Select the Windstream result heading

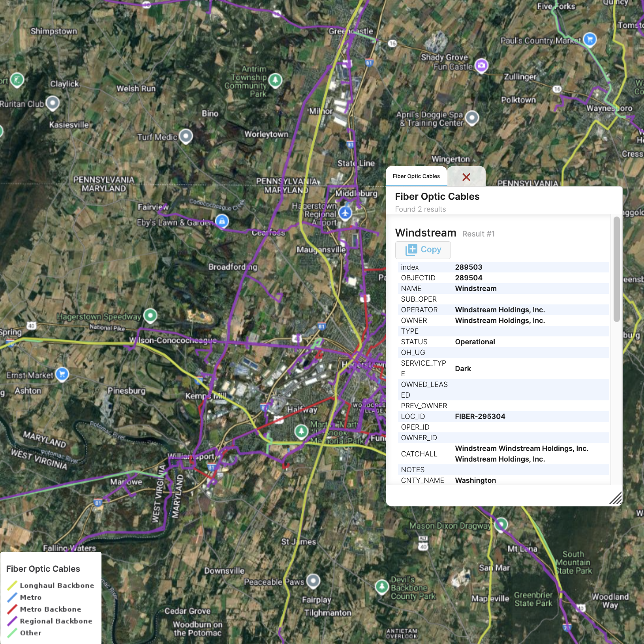(x=425, y=233)
